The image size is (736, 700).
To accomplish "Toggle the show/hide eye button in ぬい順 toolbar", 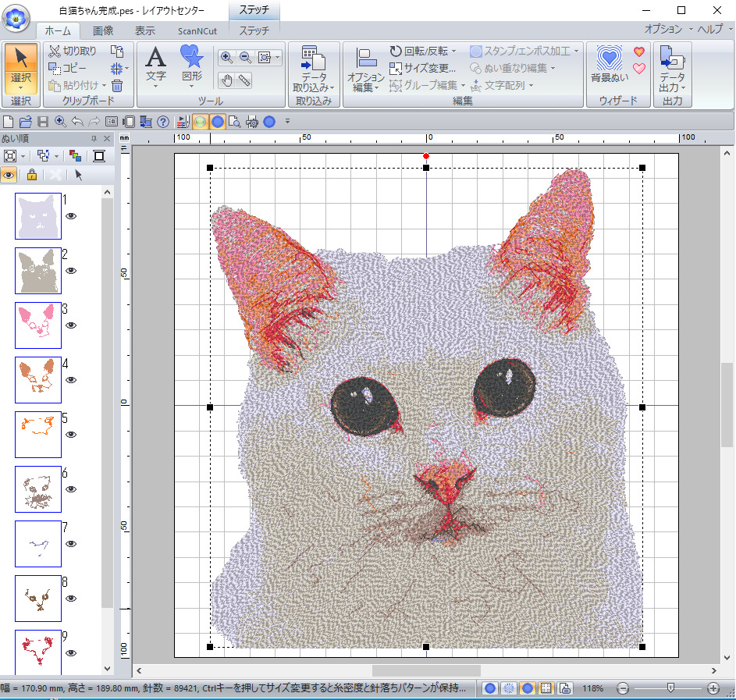I will (x=9, y=175).
